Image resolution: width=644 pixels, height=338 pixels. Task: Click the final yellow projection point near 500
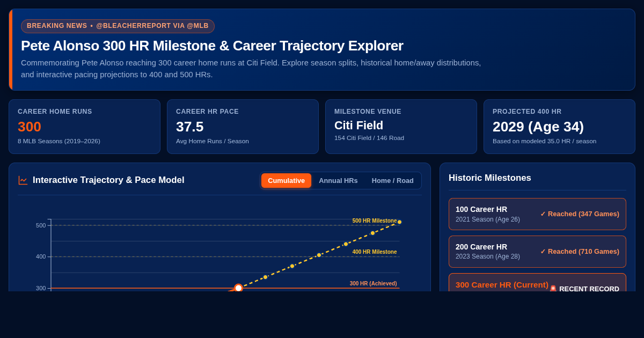coord(399,222)
